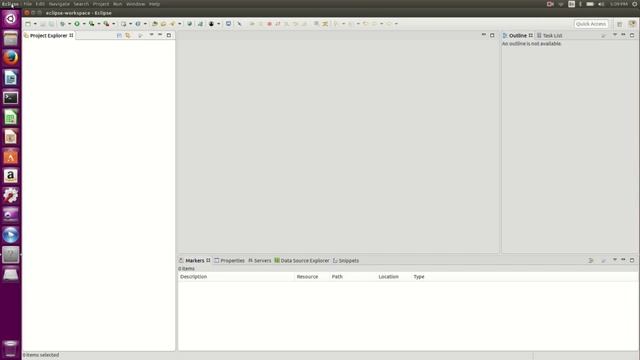The width and height of the screenshot is (640, 360).
Task: Switch to the Outline tab
Action: click(518, 36)
